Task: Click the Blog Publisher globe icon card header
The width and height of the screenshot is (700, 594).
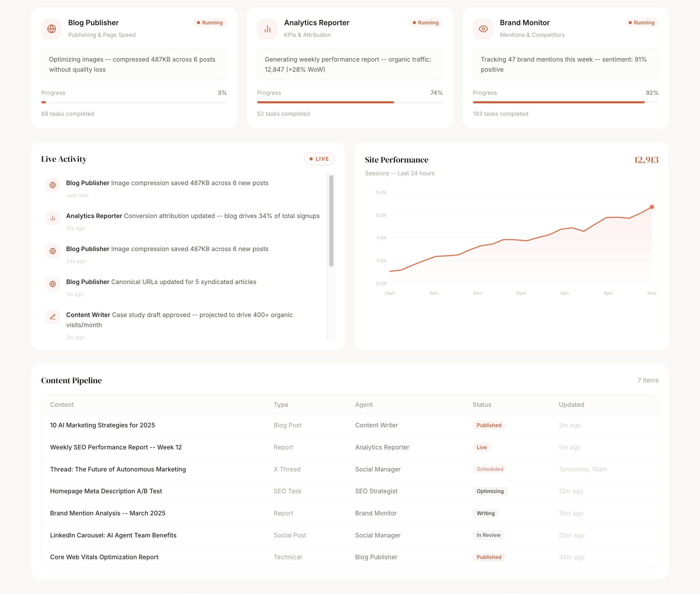Action: pyautogui.click(x=51, y=29)
